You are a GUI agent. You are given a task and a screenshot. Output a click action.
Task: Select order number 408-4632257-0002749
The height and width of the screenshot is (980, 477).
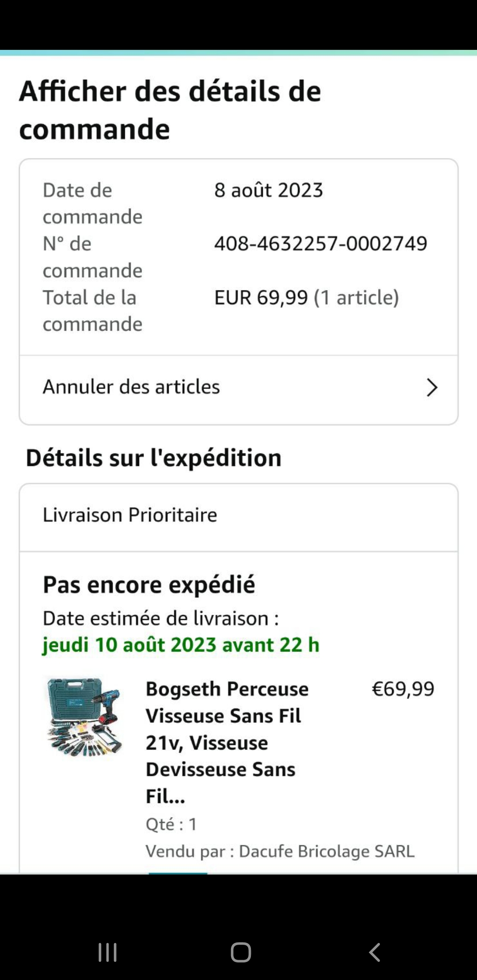tap(321, 244)
